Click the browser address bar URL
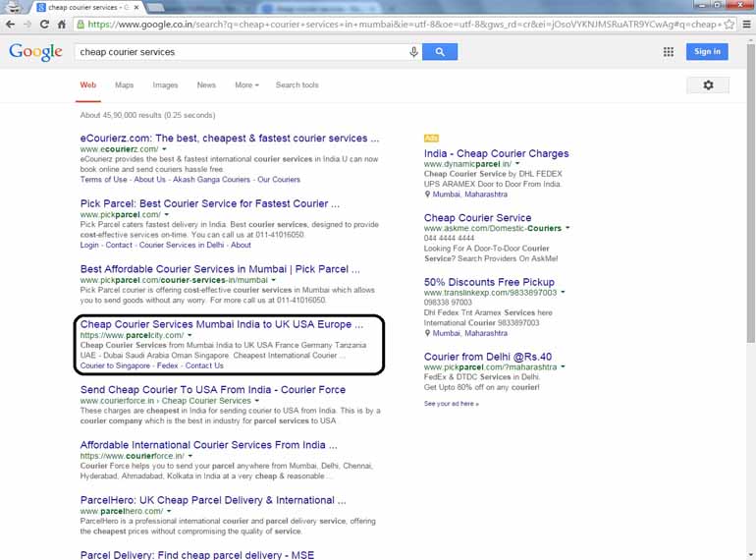756x560 pixels. click(405, 25)
